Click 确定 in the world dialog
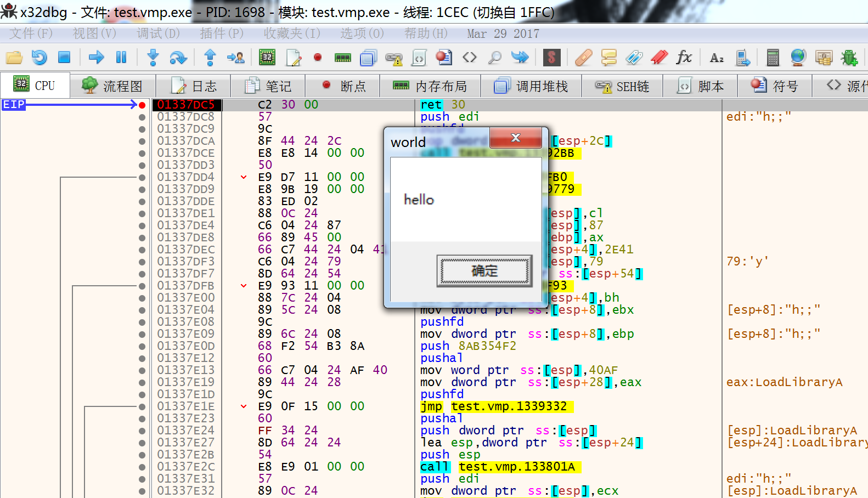 [484, 271]
